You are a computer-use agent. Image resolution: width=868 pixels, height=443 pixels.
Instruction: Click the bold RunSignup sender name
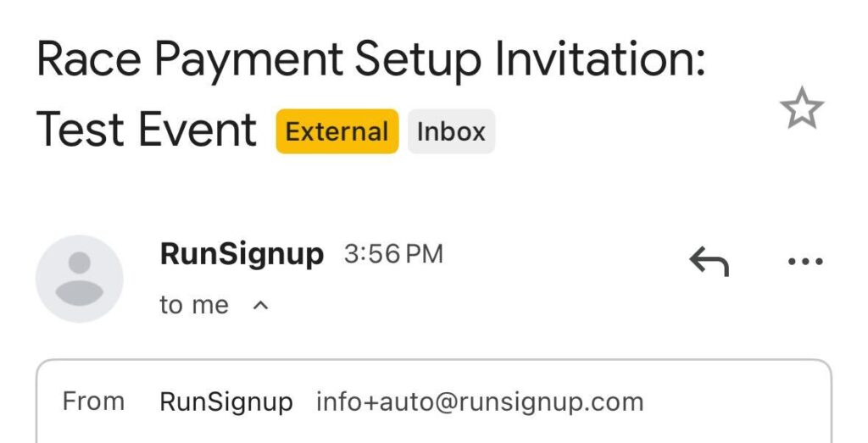click(242, 254)
